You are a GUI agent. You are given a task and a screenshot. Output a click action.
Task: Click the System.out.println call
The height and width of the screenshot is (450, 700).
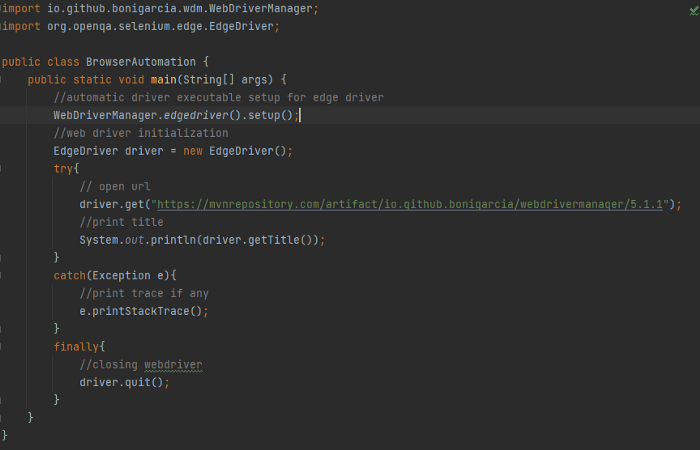(202, 240)
